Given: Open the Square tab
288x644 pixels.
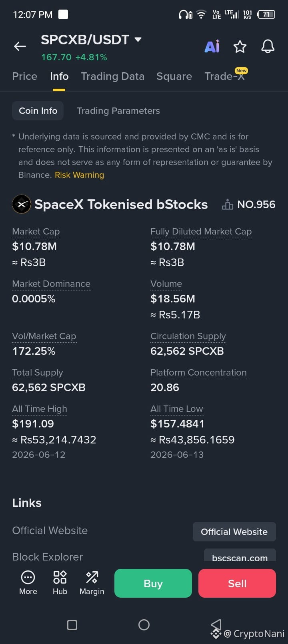Looking at the screenshot, I should [174, 76].
